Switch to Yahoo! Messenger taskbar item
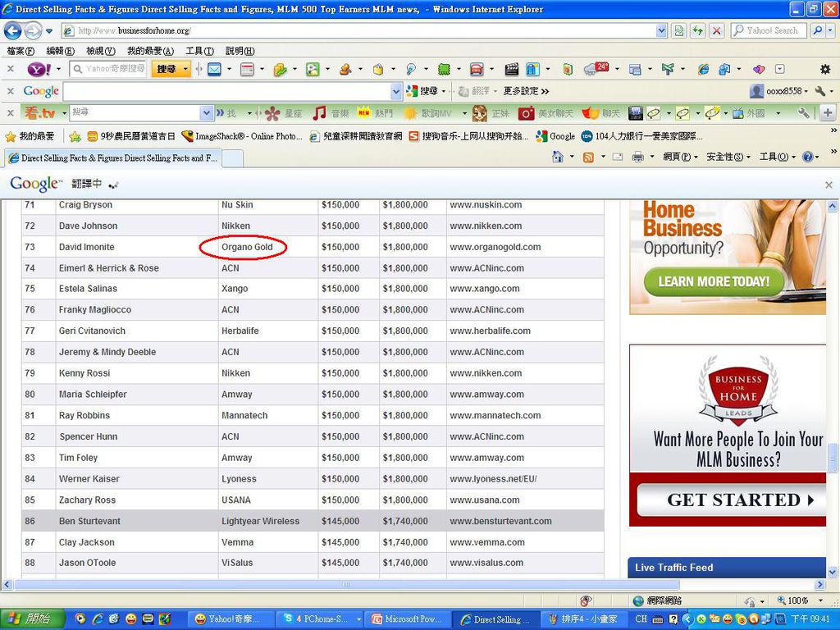 232,619
